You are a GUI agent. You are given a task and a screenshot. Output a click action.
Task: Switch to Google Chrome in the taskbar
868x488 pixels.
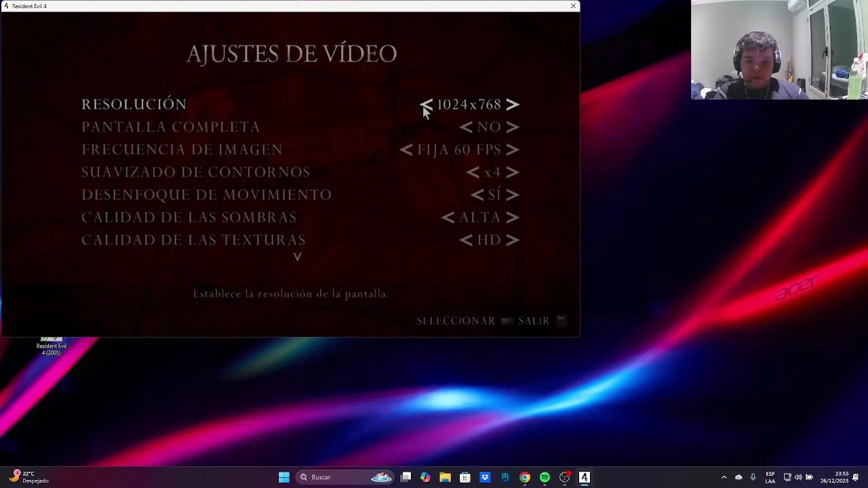[525, 477]
